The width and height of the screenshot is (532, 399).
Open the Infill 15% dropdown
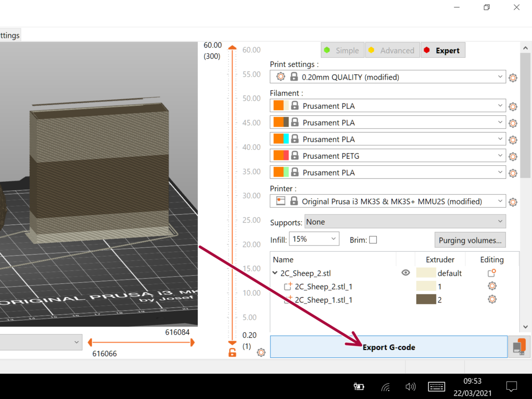[314, 239]
